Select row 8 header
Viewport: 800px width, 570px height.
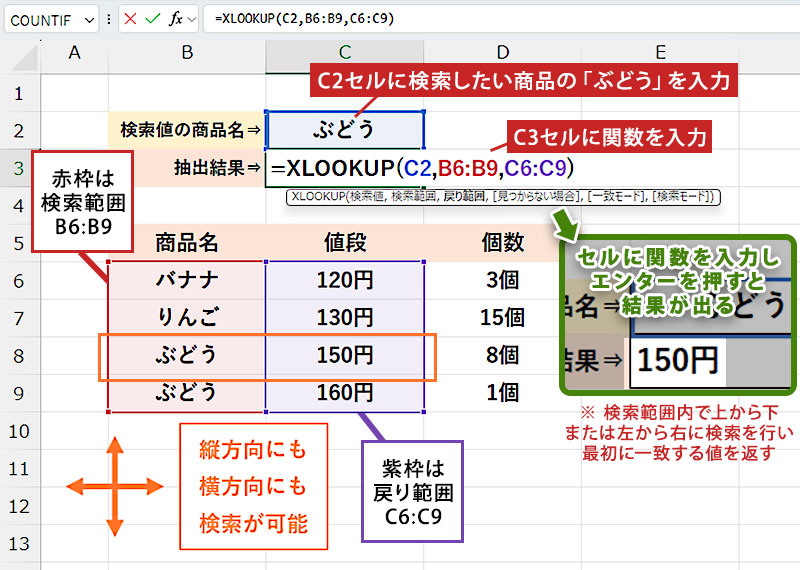pos(19,355)
